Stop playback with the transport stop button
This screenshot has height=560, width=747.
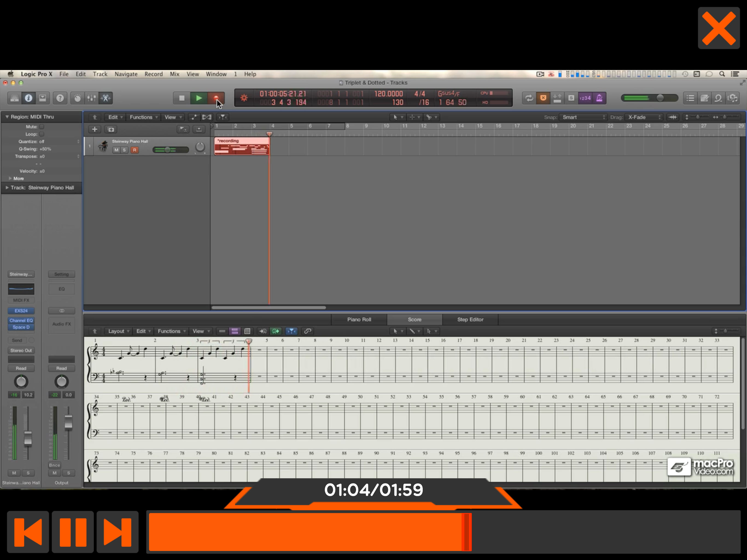(182, 98)
